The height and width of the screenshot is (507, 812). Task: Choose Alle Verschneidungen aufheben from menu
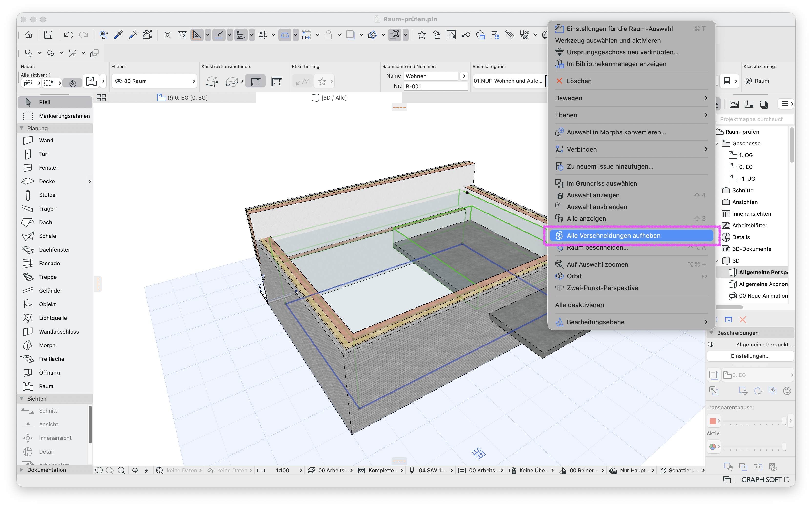tap(631, 236)
